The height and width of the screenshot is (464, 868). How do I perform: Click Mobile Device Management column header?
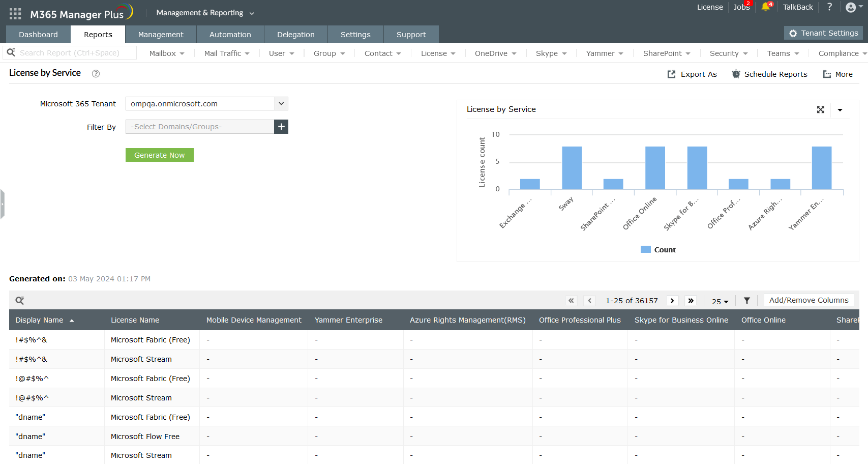coord(254,320)
